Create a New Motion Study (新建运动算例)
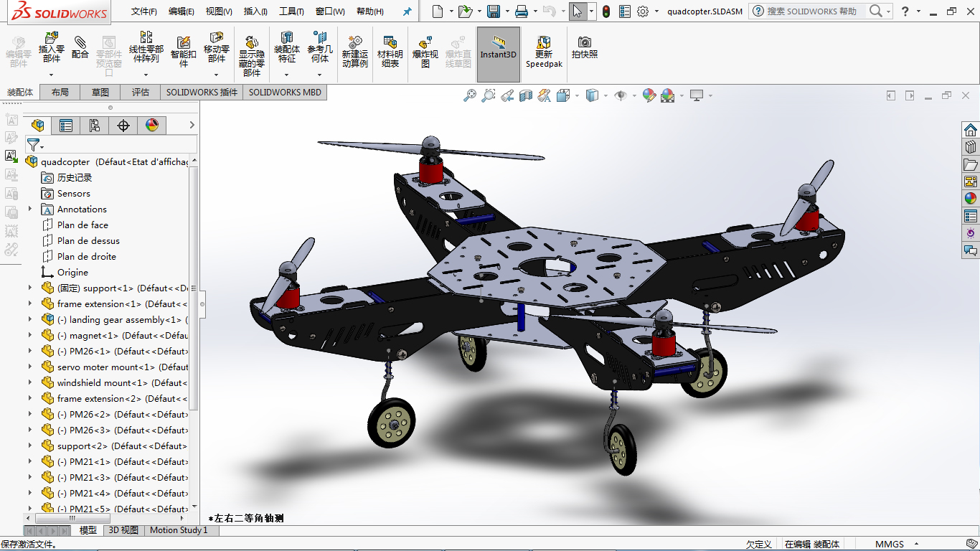This screenshot has width=980, height=551. coord(354,52)
